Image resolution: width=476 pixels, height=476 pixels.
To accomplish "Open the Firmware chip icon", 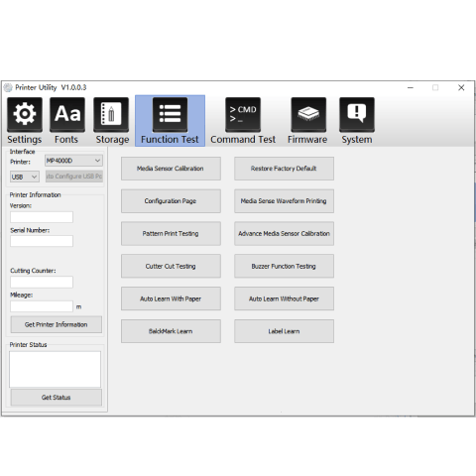I will 308,114.
